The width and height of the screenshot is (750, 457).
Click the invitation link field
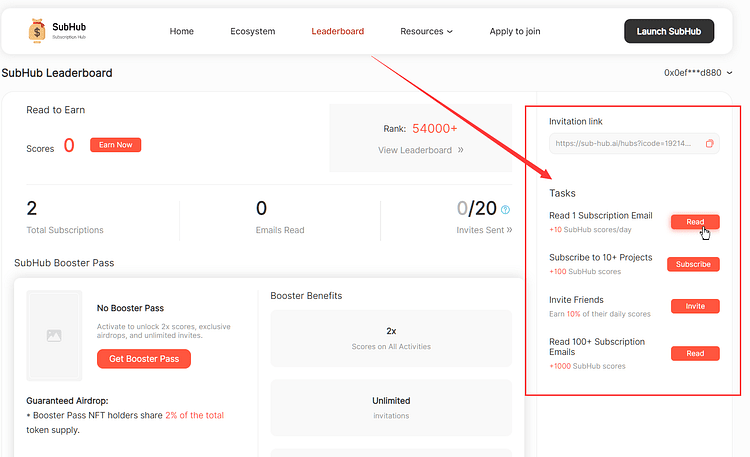click(x=634, y=144)
